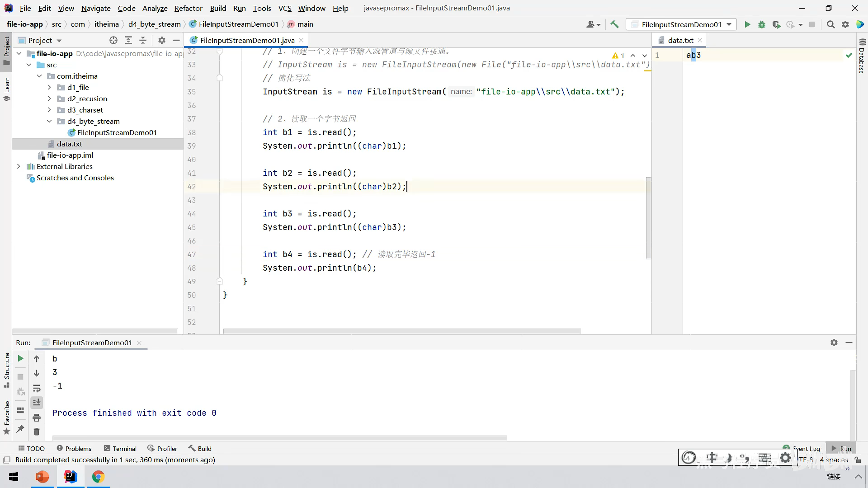
Task: Click the trash Clear All icon in console
Action: click(37, 432)
